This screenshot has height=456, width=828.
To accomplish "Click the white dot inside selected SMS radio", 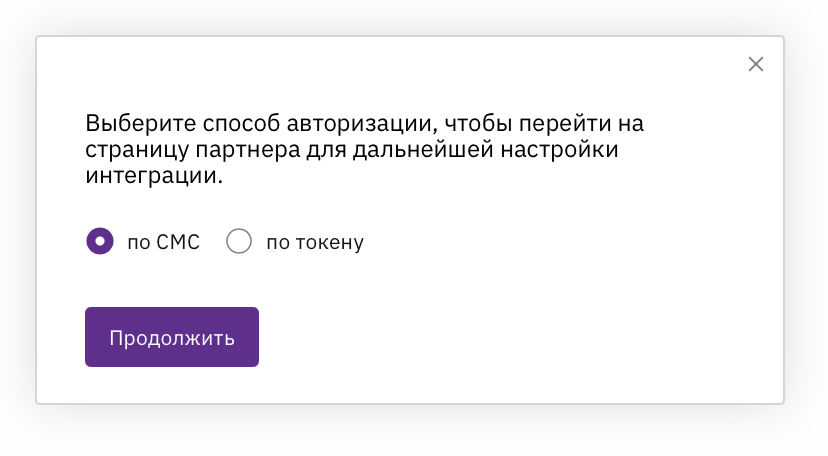I will coord(100,242).
